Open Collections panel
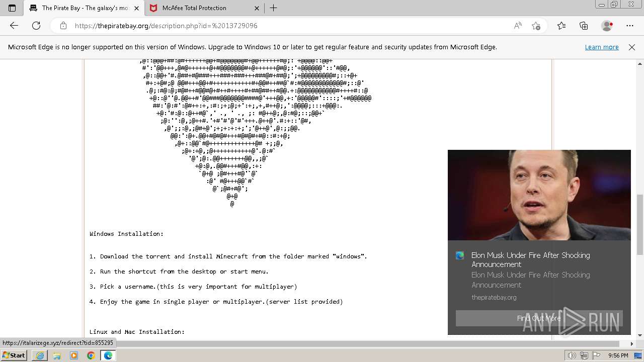 pos(584,26)
